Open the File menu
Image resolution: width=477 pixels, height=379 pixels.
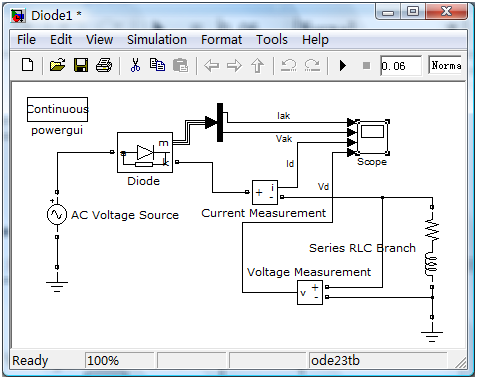pyautogui.click(x=26, y=40)
